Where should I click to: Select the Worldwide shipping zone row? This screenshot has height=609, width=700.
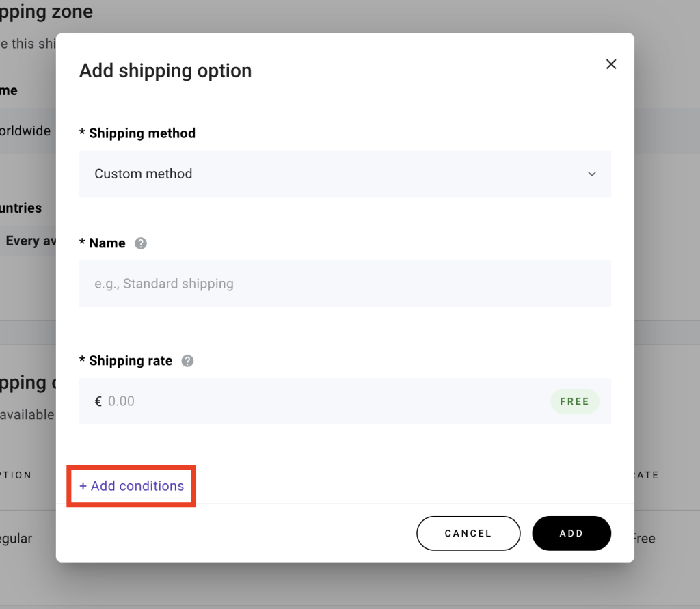[x=26, y=131]
